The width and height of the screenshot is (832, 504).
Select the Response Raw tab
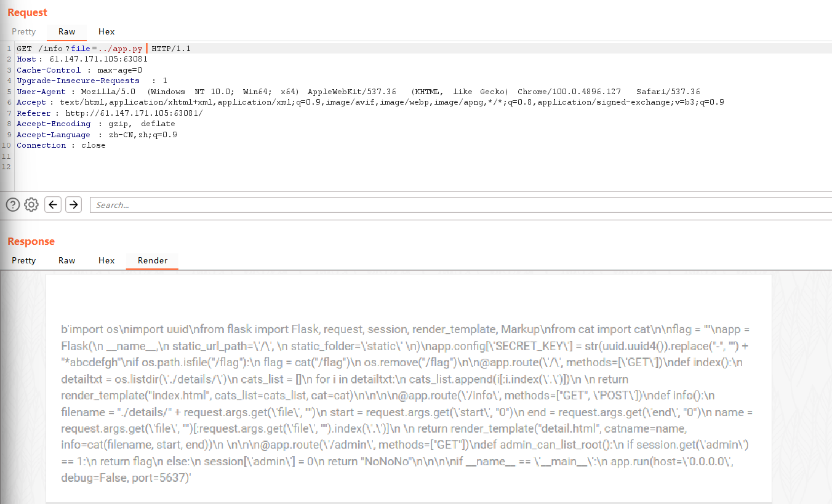[67, 260]
